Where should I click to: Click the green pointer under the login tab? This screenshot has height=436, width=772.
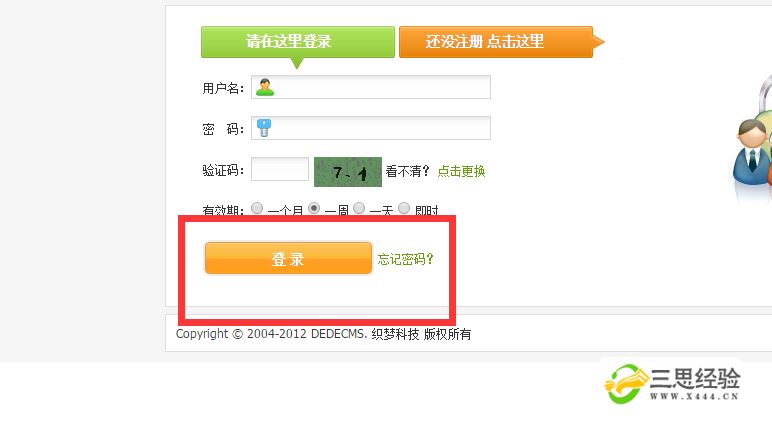tap(296, 63)
